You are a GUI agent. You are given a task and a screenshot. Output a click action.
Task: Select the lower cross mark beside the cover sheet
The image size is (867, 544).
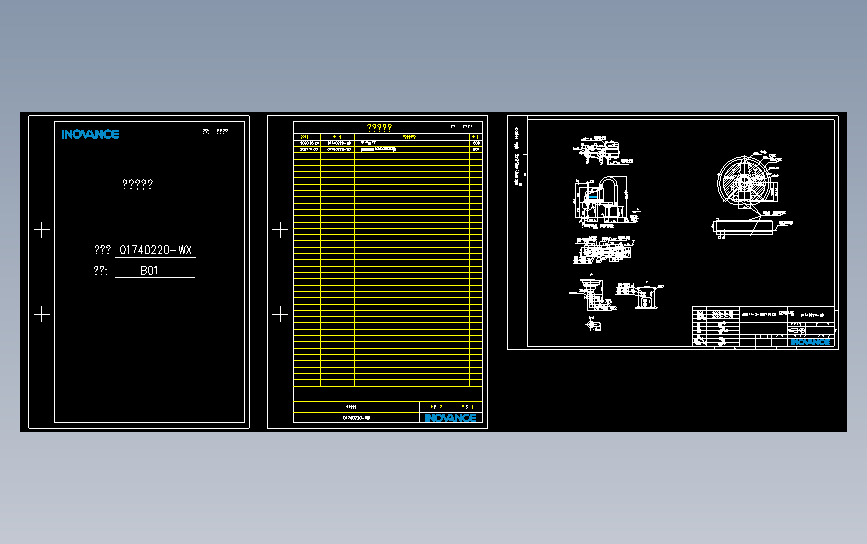point(42,315)
